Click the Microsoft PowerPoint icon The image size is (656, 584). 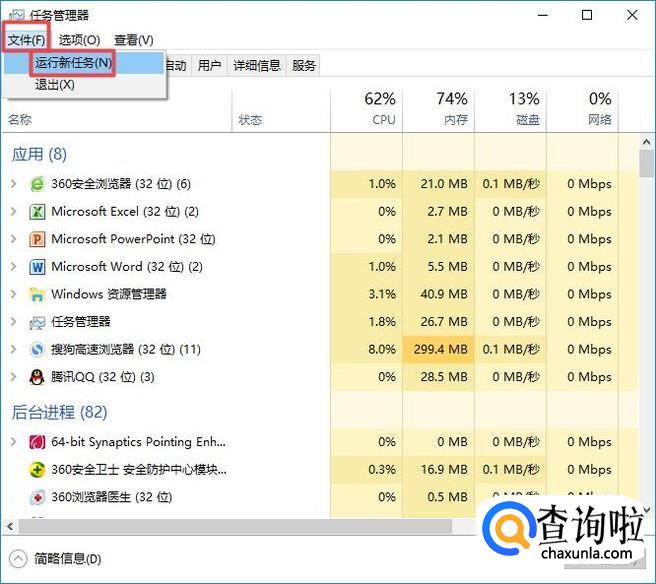coord(37,239)
